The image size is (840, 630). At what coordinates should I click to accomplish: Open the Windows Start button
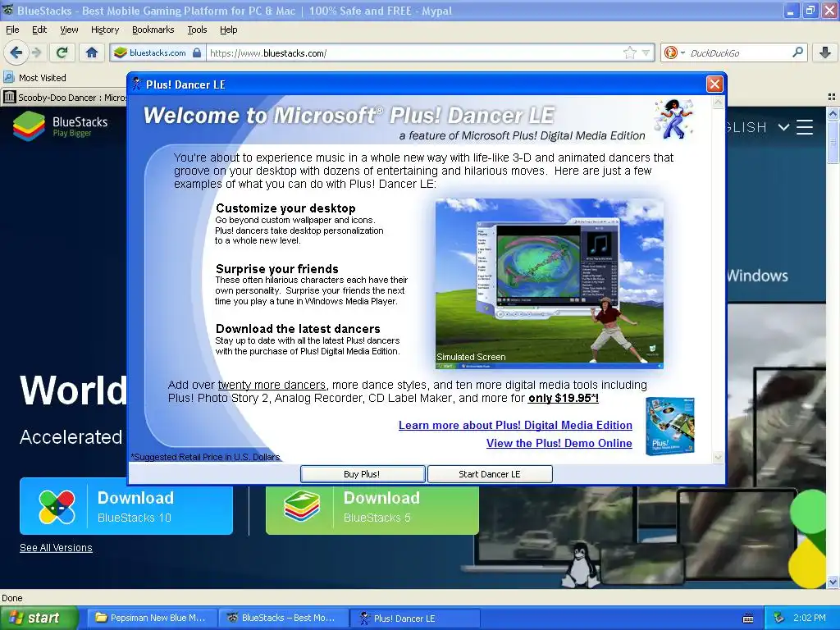click(x=39, y=619)
